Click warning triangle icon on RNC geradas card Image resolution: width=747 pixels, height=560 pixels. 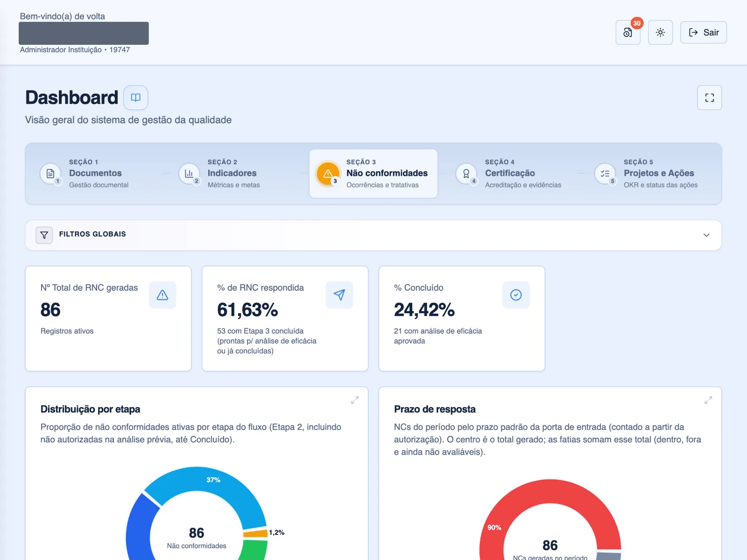[x=162, y=295]
